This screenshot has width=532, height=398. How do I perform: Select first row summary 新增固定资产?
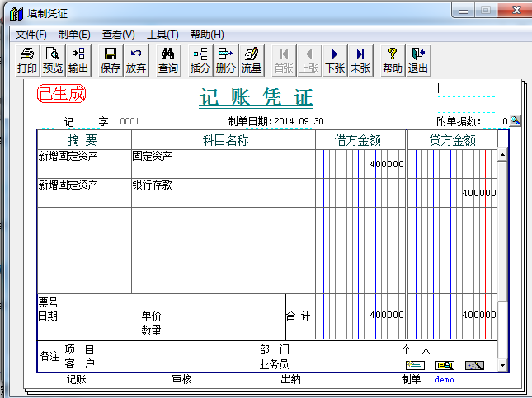[x=68, y=156]
